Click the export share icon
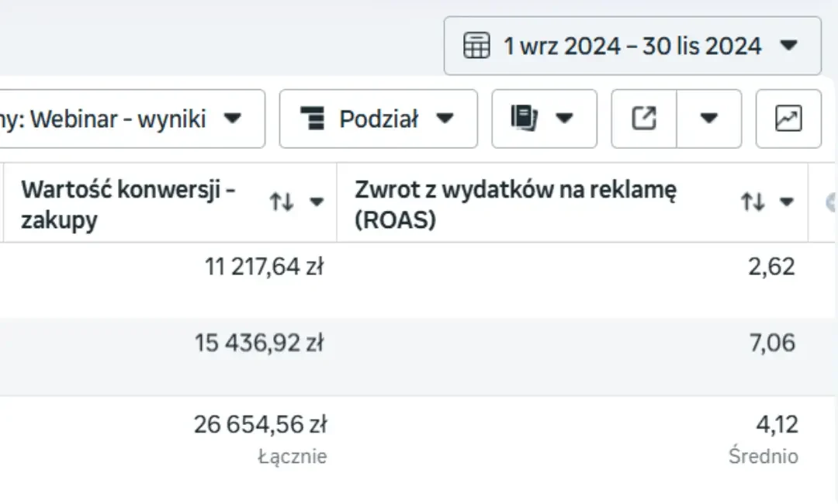Image resolution: width=838 pixels, height=504 pixels. (644, 119)
